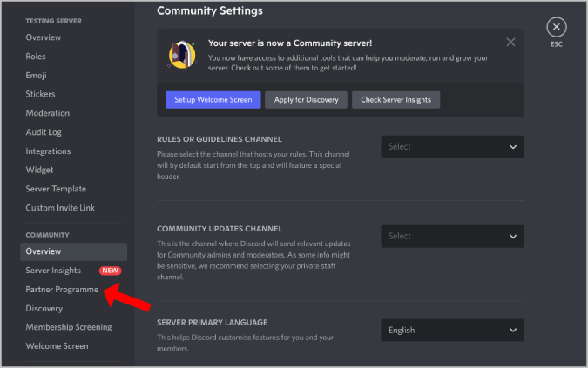Click the Set up Welcome Screen button

(x=213, y=100)
